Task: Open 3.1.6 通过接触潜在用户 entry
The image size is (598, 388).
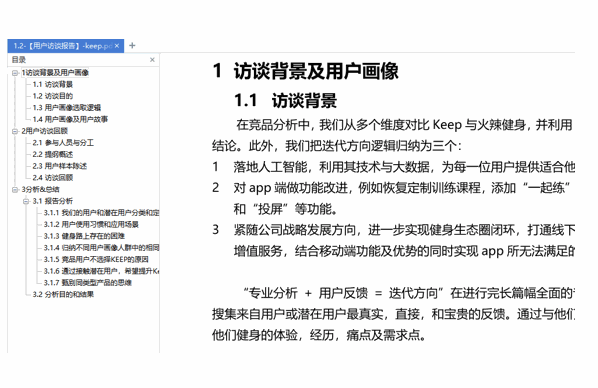Action: [x=101, y=271]
